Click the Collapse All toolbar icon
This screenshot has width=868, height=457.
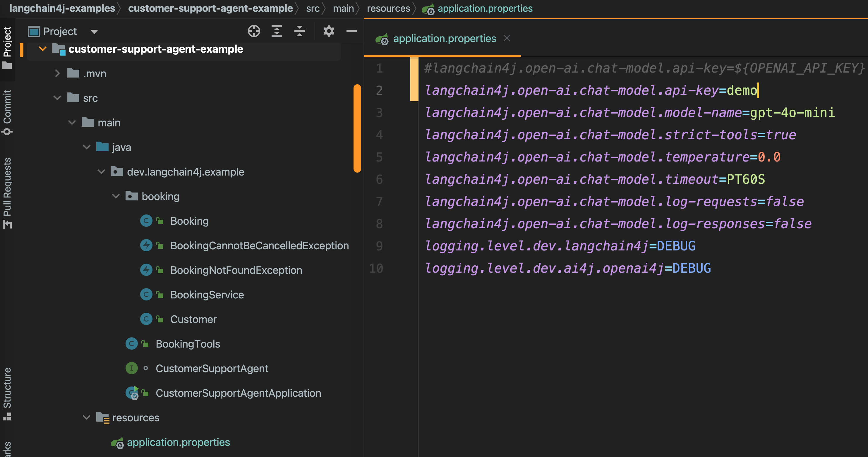(299, 31)
